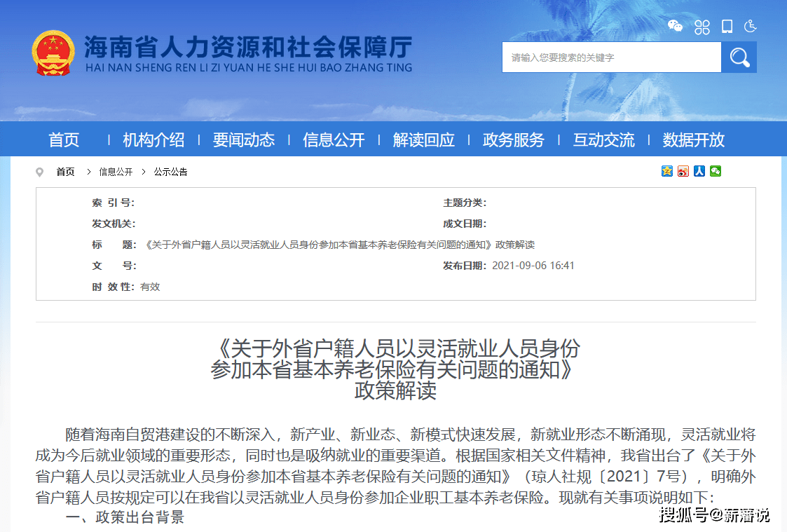Click the 成文日期 label
Viewport: 787px width, 532px height.
point(465,224)
